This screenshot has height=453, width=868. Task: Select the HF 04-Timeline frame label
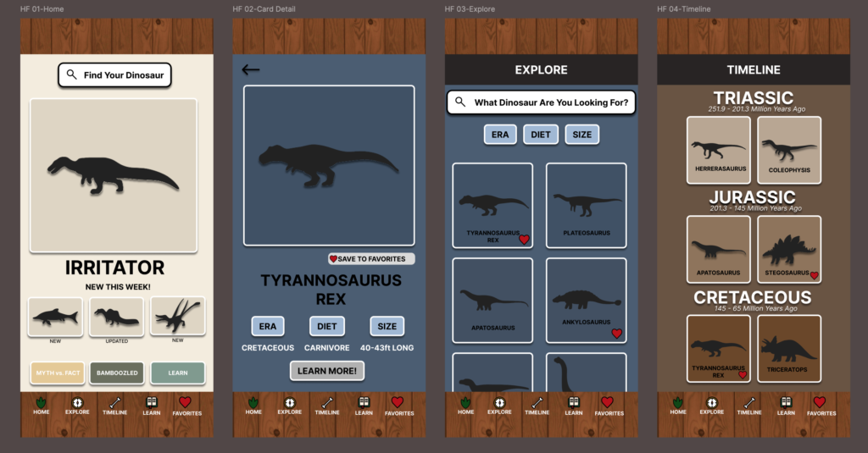coord(683,9)
